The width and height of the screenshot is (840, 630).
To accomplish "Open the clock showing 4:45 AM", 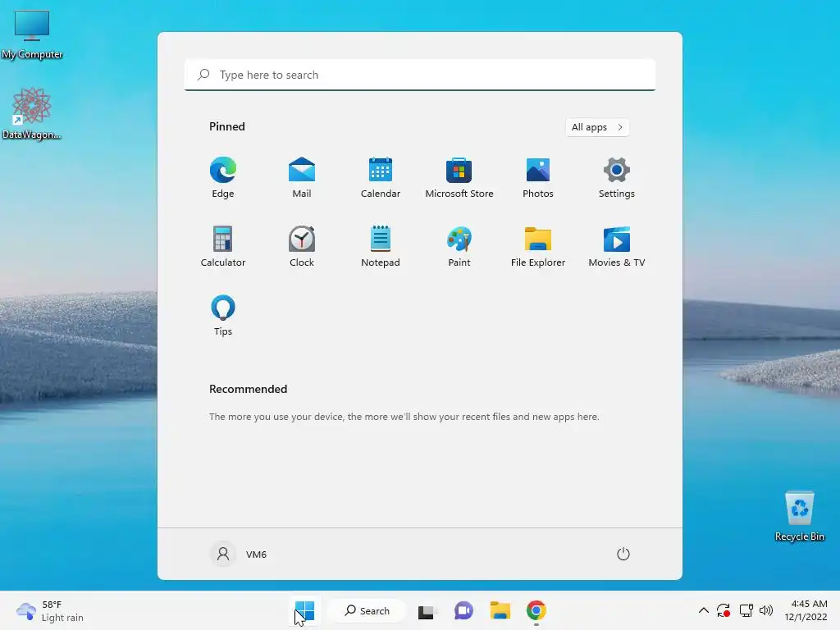I will click(x=806, y=610).
